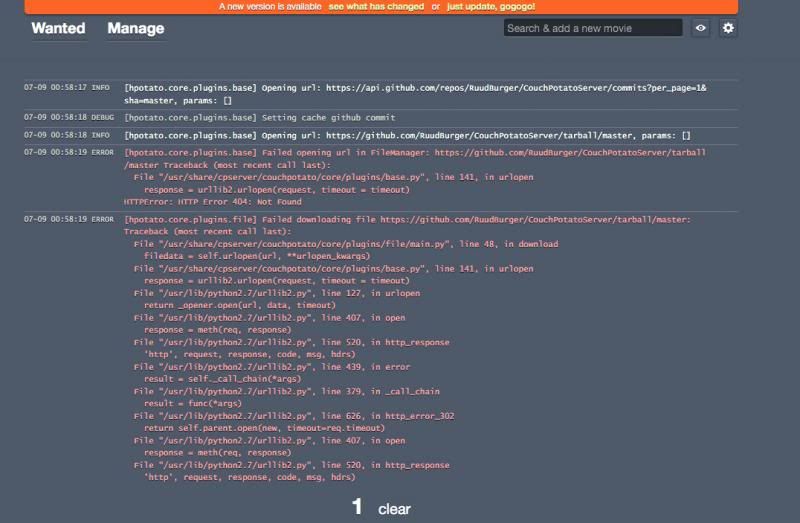Open the settings gear icon
The width and height of the screenshot is (800, 523).
(x=728, y=28)
